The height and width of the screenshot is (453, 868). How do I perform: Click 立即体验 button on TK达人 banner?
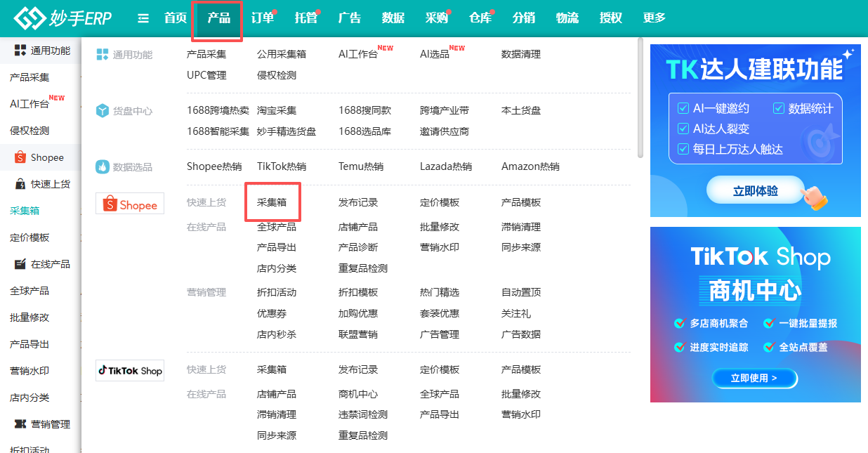[x=756, y=191]
